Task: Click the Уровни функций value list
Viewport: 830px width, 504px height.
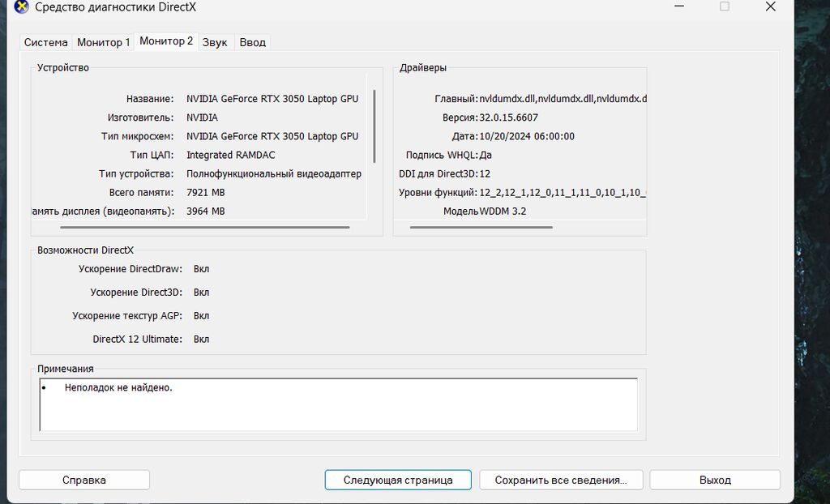Action: coord(563,193)
